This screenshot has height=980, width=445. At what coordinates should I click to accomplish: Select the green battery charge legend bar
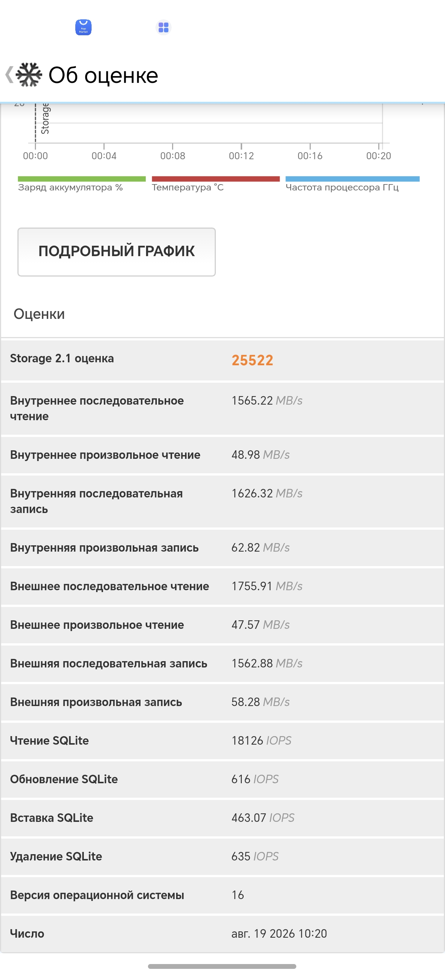point(82,179)
